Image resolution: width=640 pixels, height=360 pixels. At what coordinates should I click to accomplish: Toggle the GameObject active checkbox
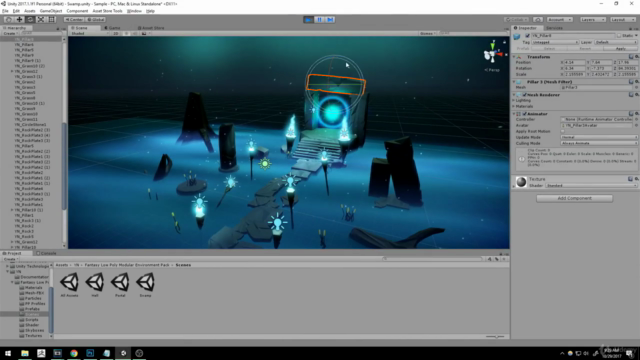pyautogui.click(x=527, y=36)
